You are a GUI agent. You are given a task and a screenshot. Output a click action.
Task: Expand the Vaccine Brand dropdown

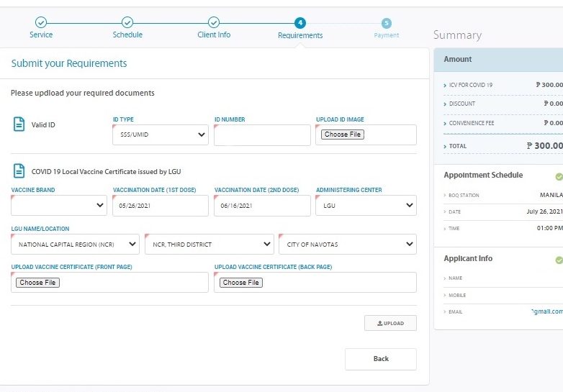(x=59, y=206)
